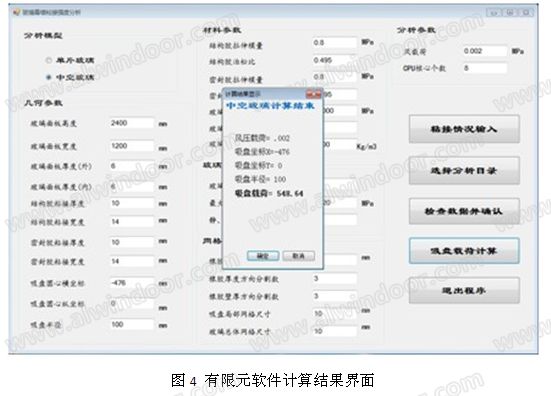The width and height of the screenshot is (551, 396).
Task: Click the application icon in the title bar
Action: [x=16, y=12]
